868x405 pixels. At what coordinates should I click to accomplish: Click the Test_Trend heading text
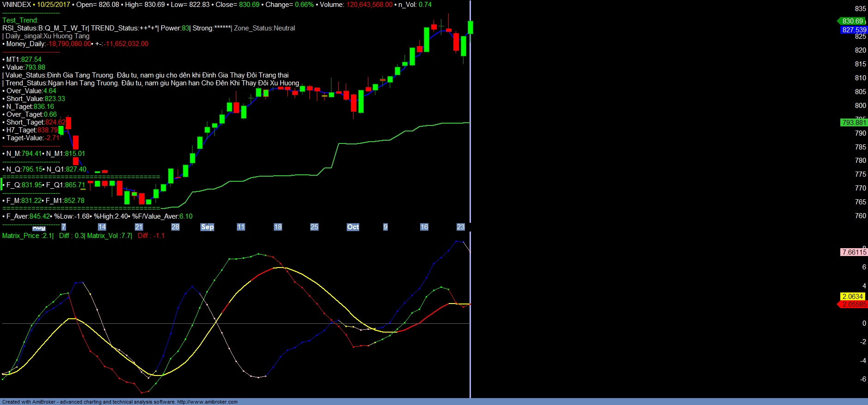coord(20,20)
